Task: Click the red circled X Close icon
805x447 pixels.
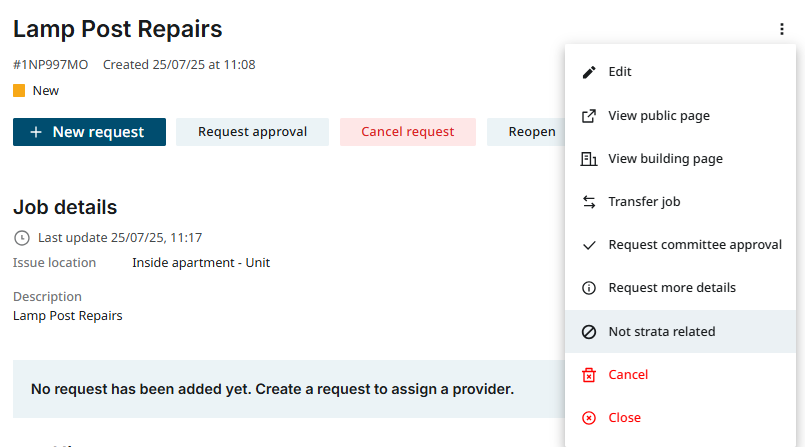Action: (x=589, y=418)
